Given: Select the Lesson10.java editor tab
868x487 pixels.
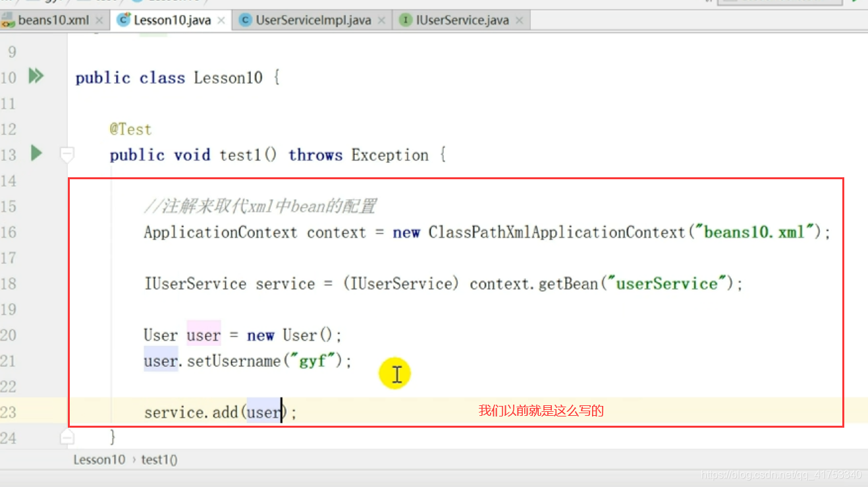Looking at the screenshot, I should (x=172, y=20).
